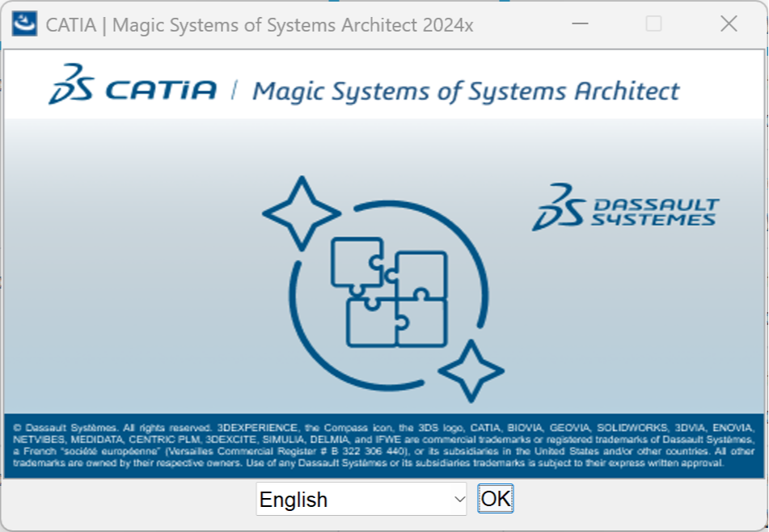Image resolution: width=769 pixels, height=532 pixels.
Task: Confirm language with the OK button
Action: [496, 499]
